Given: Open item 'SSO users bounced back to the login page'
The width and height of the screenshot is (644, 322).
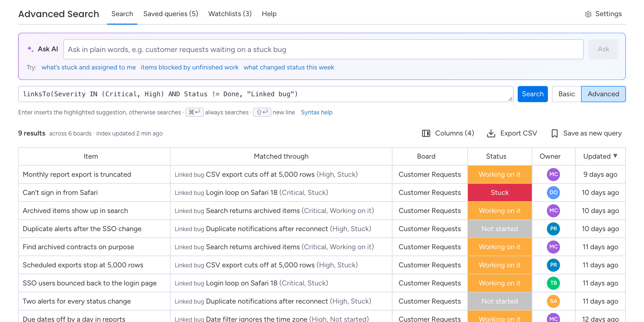Looking at the screenshot, I should click(x=90, y=283).
